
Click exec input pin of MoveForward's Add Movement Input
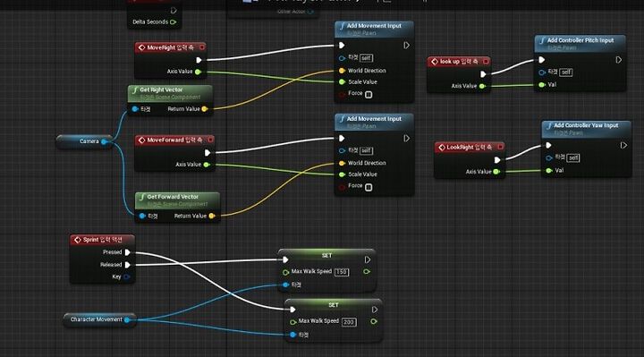click(342, 139)
